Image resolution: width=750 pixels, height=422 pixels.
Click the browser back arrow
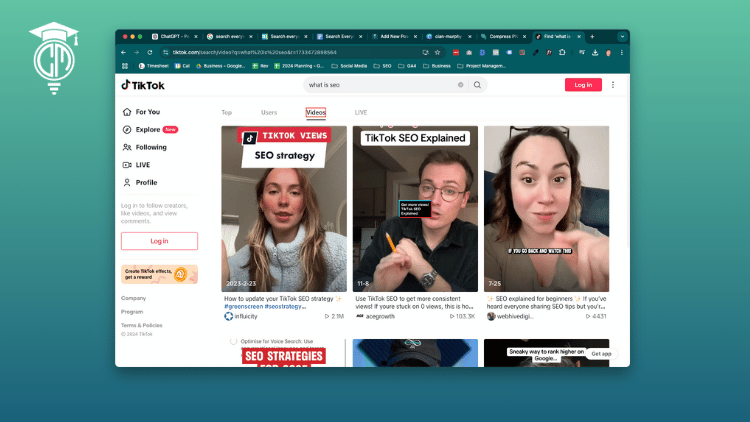(123, 52)
